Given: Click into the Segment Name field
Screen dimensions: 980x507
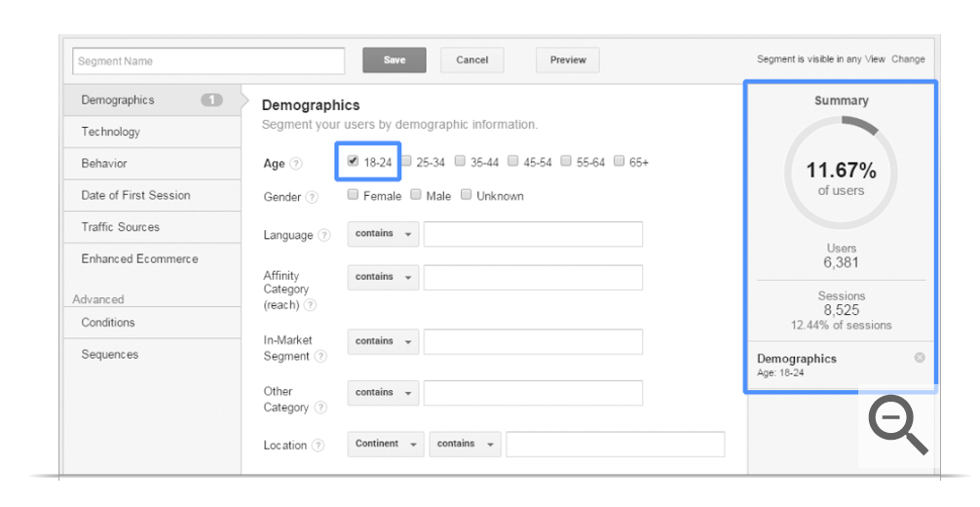Looking at the screenshot, I should click(208, 61).
